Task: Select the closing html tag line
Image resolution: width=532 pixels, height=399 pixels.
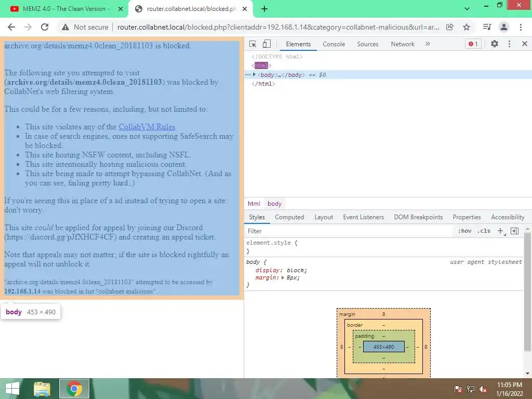Action: pos(263,84)
